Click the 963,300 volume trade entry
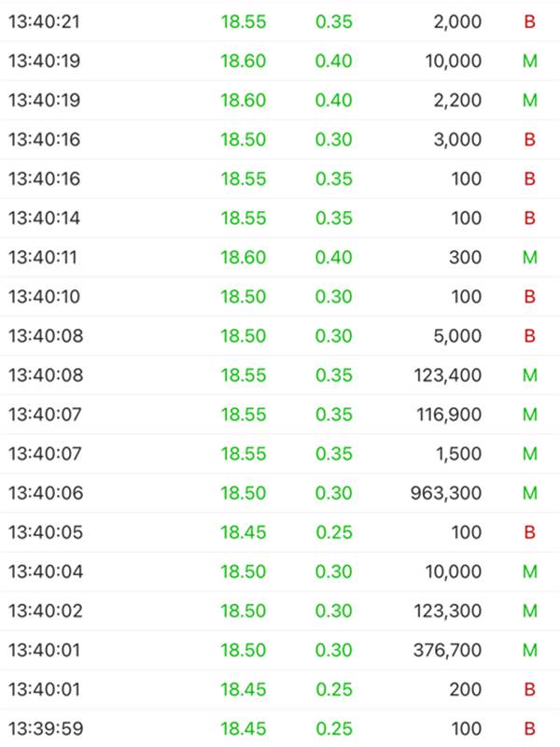This screenshot has width=560, height=747. click(x=446, y=492)
